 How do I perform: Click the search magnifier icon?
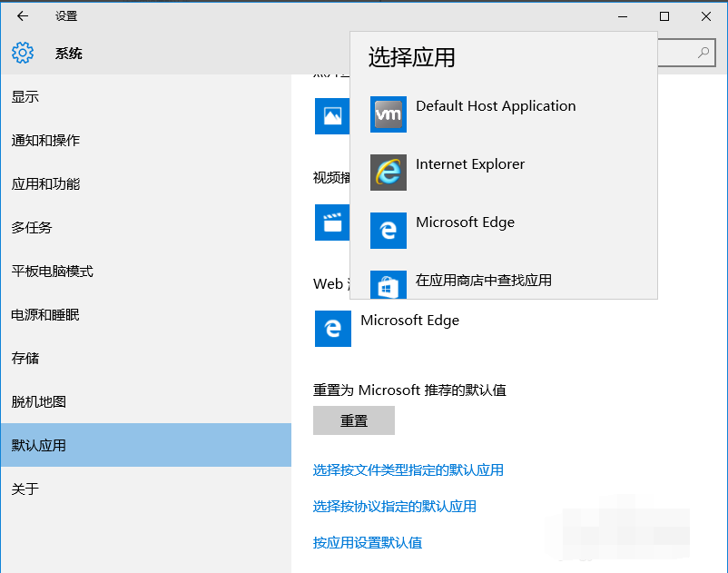[x=703, y=53]
